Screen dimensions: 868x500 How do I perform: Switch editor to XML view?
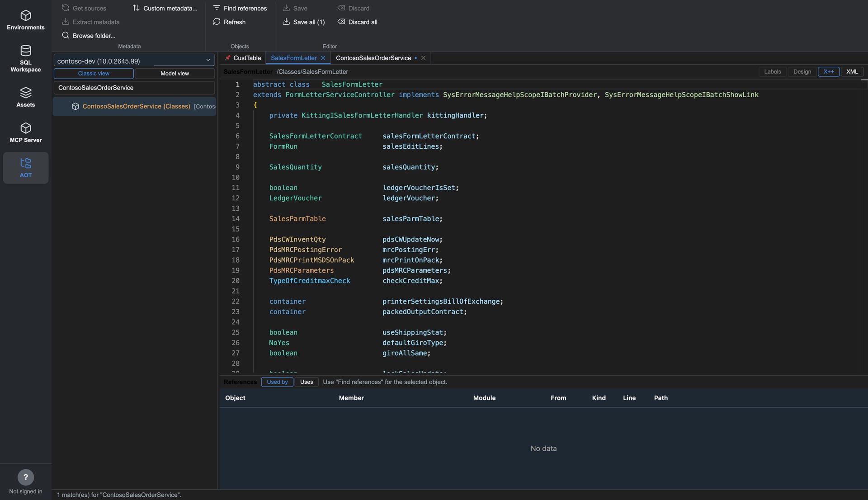(852, 71)
